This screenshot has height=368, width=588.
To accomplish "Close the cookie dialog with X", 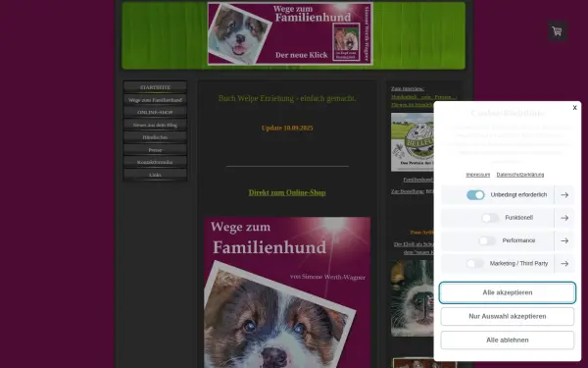I will click(x=574, y=108).
